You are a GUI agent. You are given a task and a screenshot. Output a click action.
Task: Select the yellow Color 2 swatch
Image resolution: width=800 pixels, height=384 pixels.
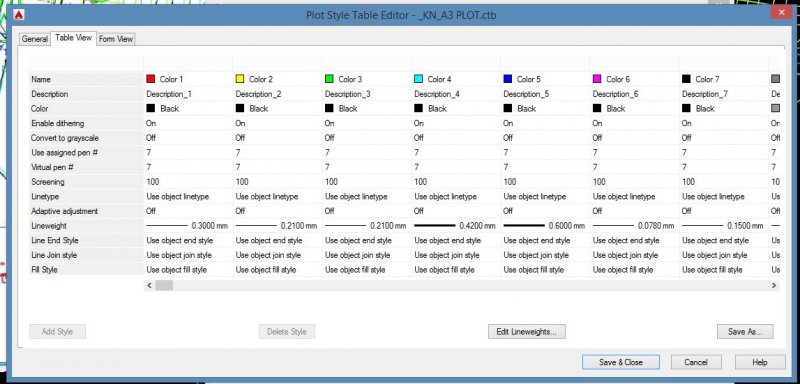[x=240, y=79]
